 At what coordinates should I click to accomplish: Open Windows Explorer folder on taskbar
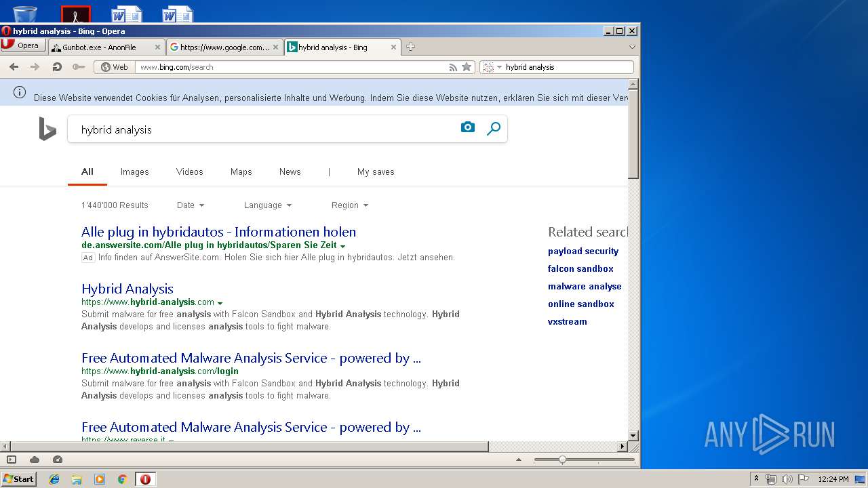(77, 479)
